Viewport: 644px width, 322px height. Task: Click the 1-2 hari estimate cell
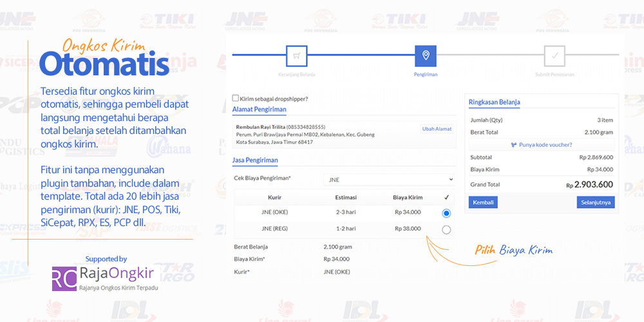click(x=345, y=229)
